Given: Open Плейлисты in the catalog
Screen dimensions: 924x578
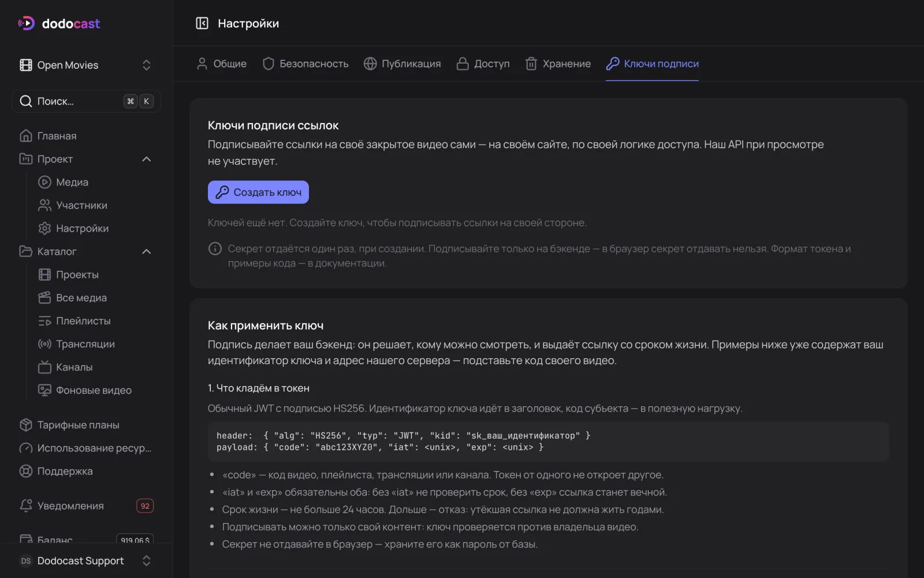Looking at the screenshot, I should [x=83, y=321].
